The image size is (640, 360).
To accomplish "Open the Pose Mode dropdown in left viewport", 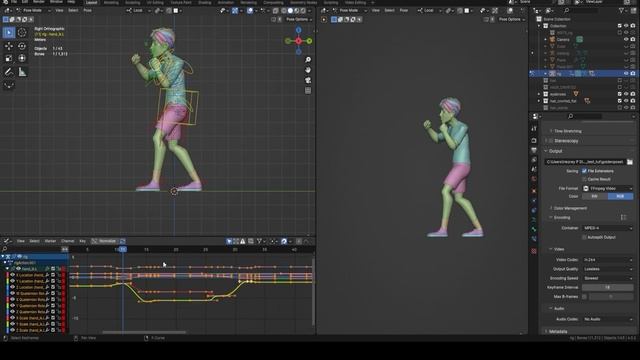I will click(32, 11).
